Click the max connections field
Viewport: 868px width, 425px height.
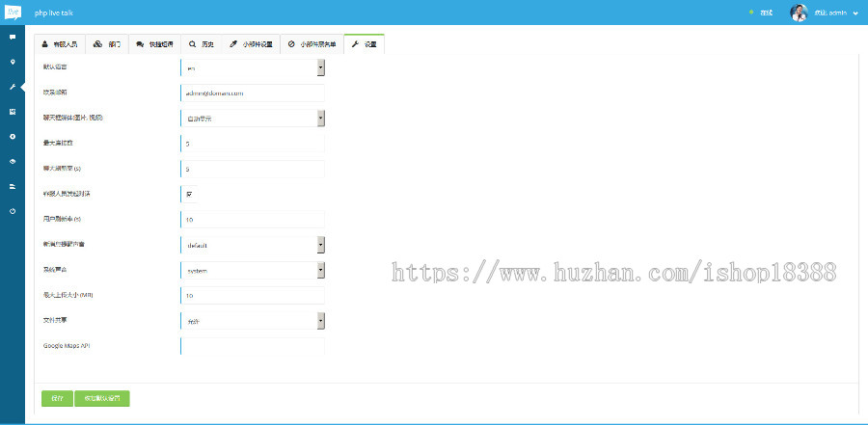pos(253,144)
